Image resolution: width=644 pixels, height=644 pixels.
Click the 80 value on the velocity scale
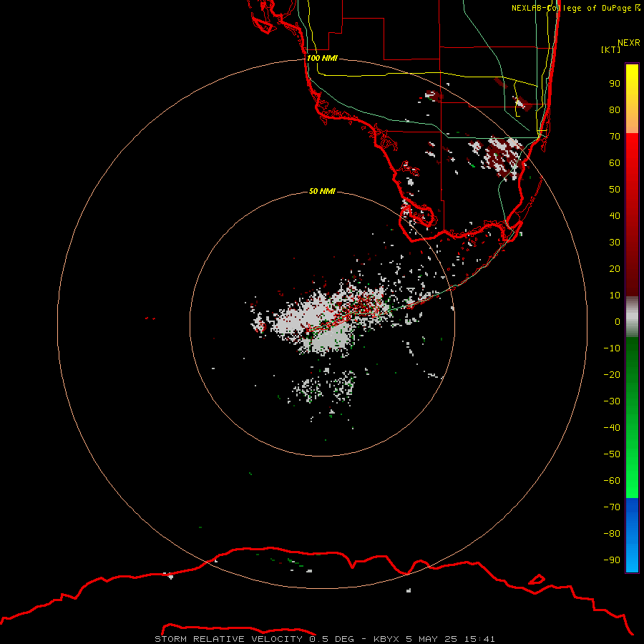(x=615, y=110)
